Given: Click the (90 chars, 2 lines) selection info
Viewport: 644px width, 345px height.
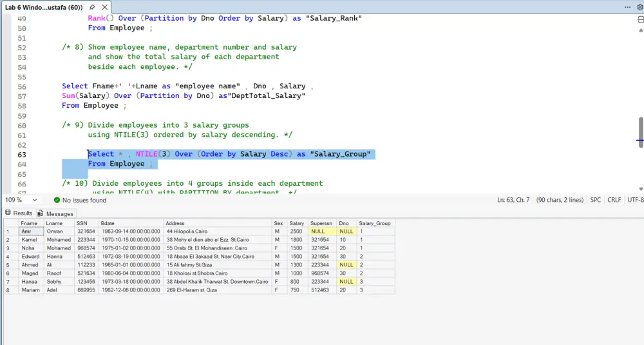Looking at the screenshot, I should (560, 200).
